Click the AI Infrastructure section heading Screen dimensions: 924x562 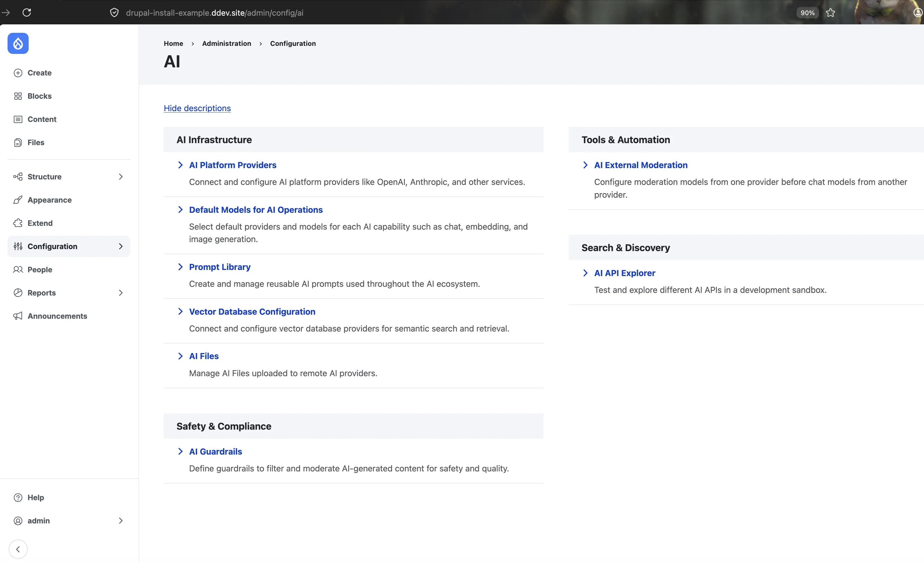pyautogui.click(x=214, y=140)
